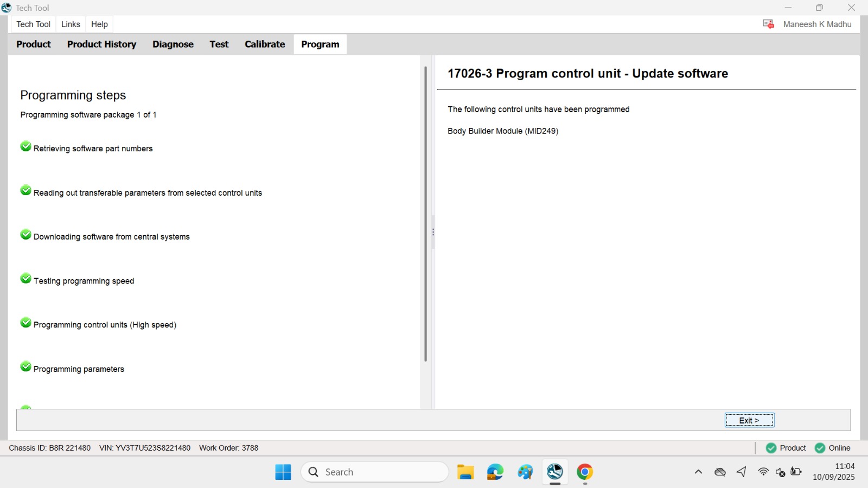Open the clock and date panel
Screen dimensions: 868x488
click(x=834, y=472)
